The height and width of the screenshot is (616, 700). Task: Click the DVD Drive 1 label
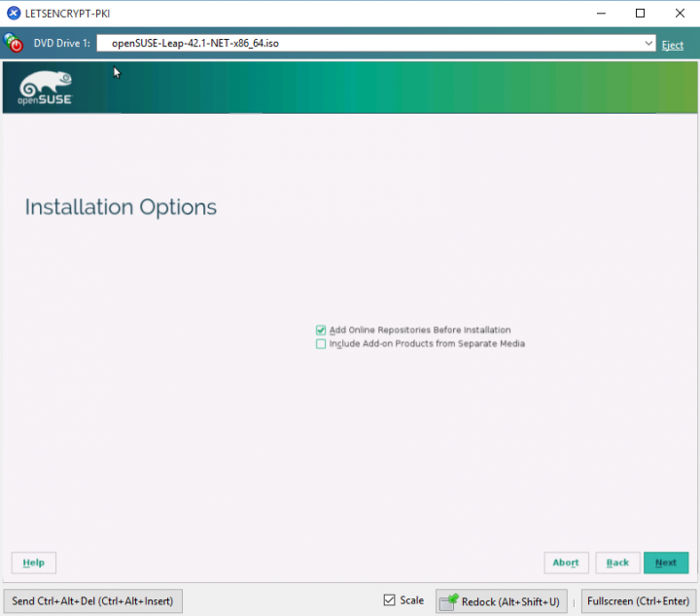coord(63,45)
